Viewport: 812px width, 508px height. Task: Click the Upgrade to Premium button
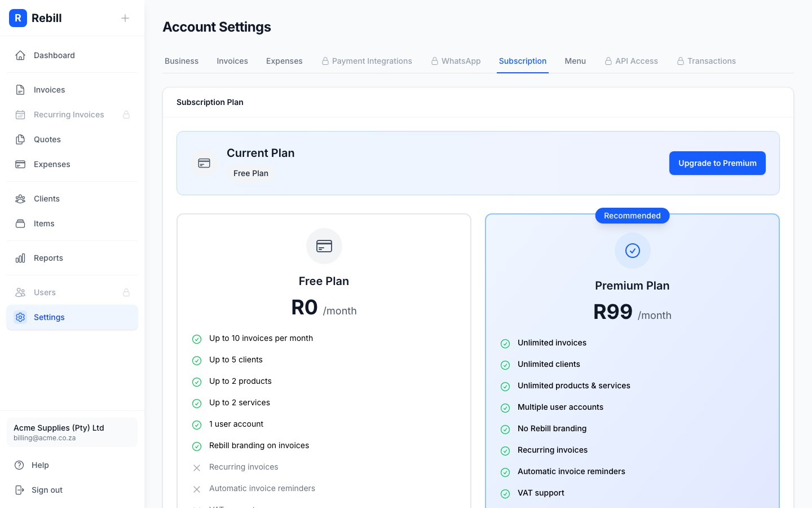[x=717, y=163]
